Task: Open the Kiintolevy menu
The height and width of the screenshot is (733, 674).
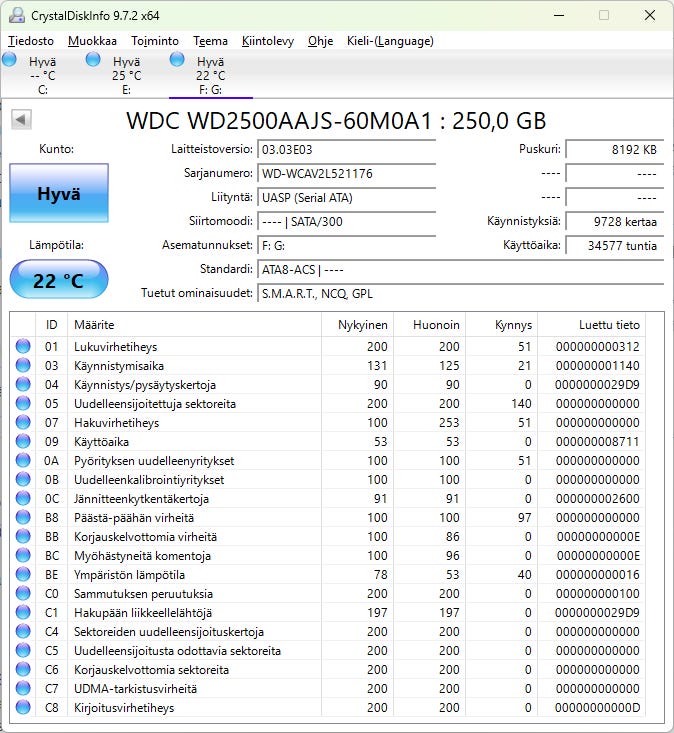Action: click(268, 41)
